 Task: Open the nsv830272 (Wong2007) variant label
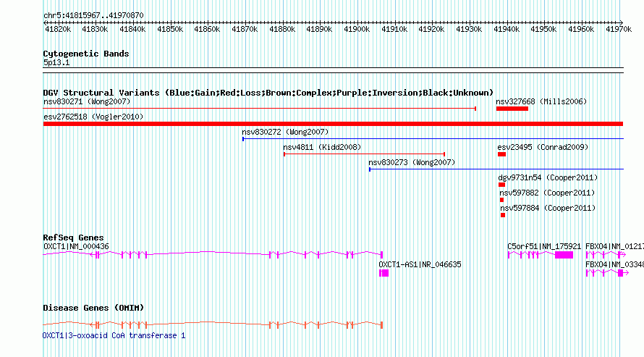click(x=285, y=132)
